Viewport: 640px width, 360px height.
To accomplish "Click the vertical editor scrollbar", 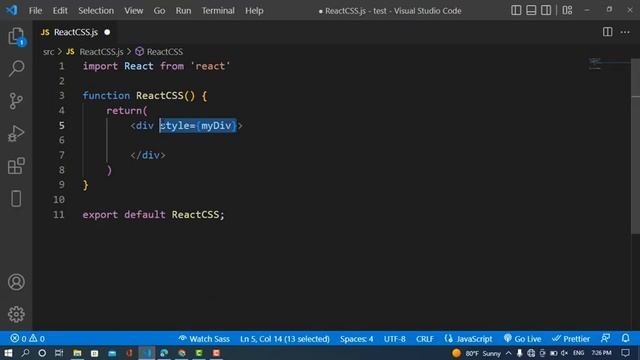I will (x=635, y=147).
